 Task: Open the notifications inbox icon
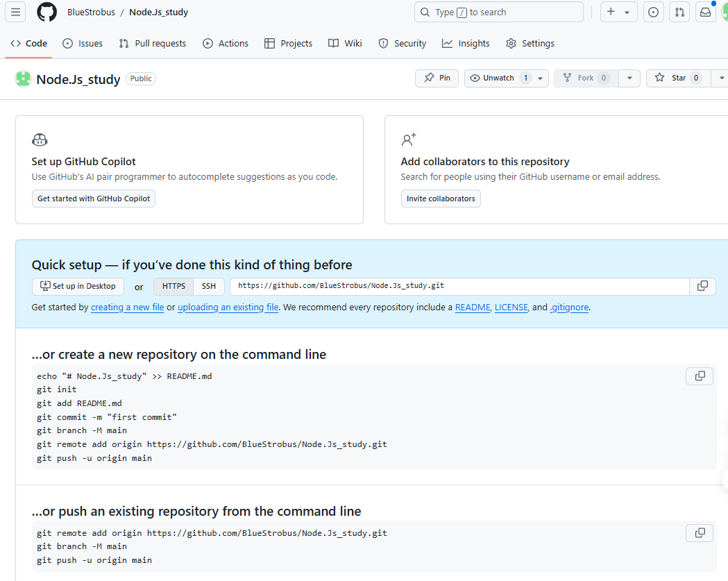(705, 12)
